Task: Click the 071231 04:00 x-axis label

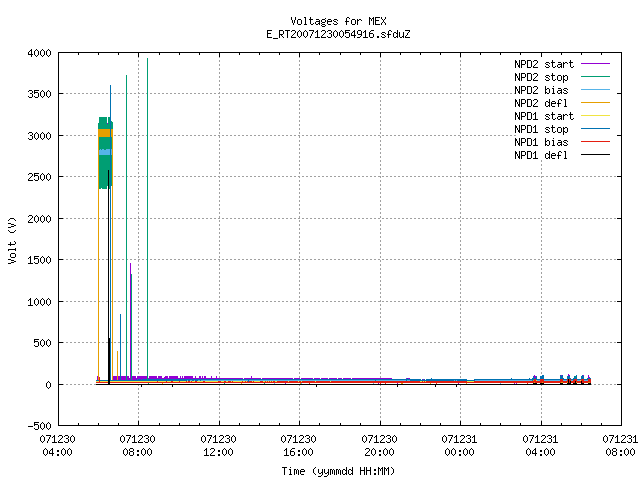Action: [x=540, y=446]
